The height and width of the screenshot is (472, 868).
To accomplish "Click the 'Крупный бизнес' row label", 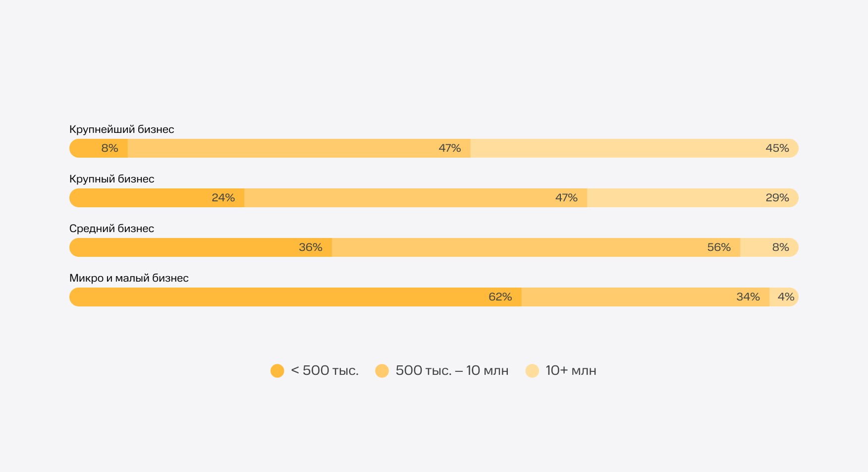I will 112,179.
